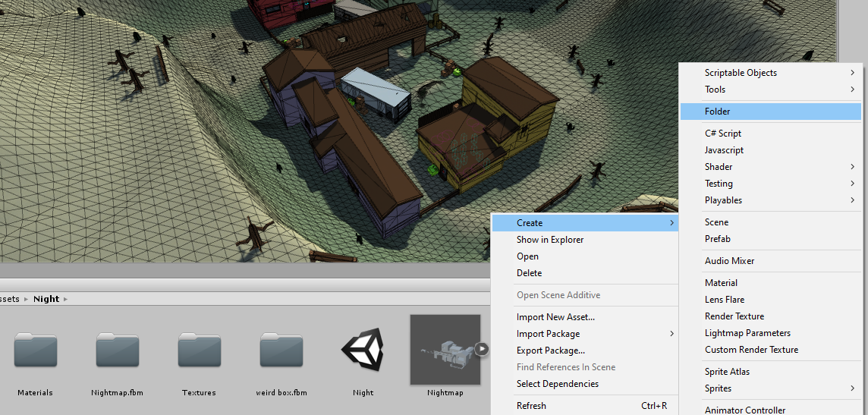This screenshot has width=868, height=415.
Task: Open the Import Package submenu
Action: 585,334
